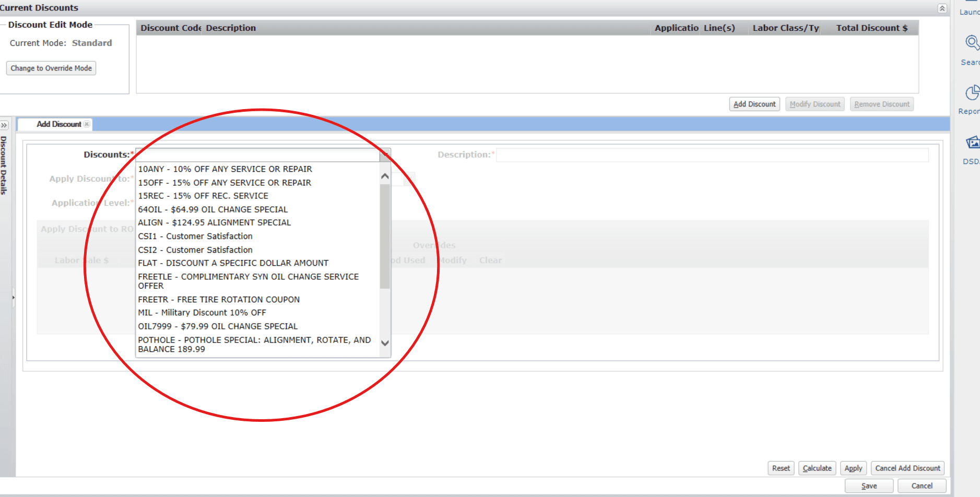The height and width of the screenshot is (497, 980).
Task: Sort by Discount Code column header
Action: tap(170, 28)
